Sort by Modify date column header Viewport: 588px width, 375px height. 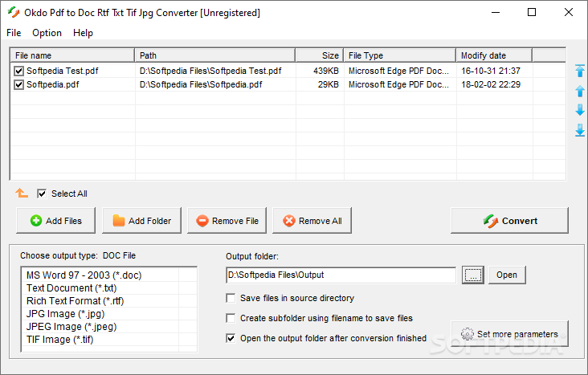point(494,55)
